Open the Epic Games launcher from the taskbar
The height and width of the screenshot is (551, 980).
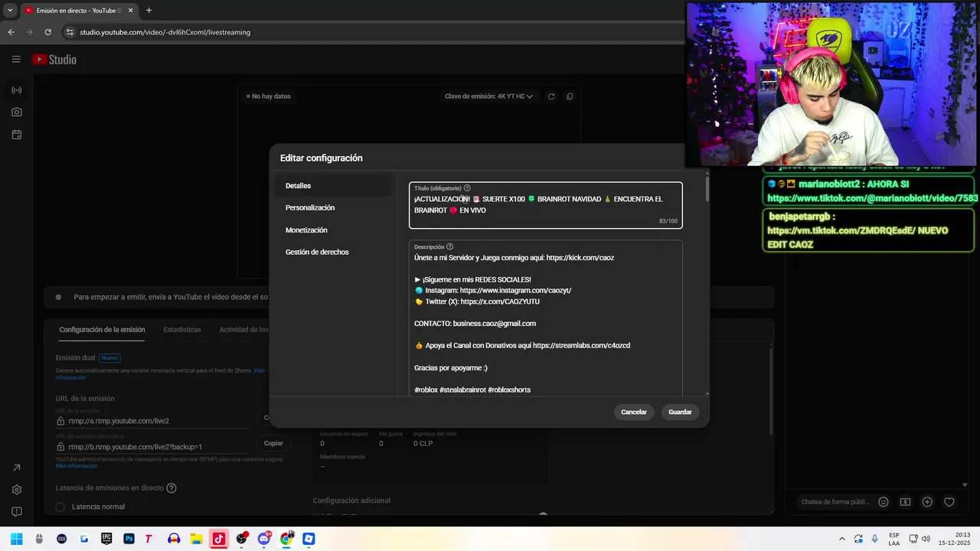[106, 539]
